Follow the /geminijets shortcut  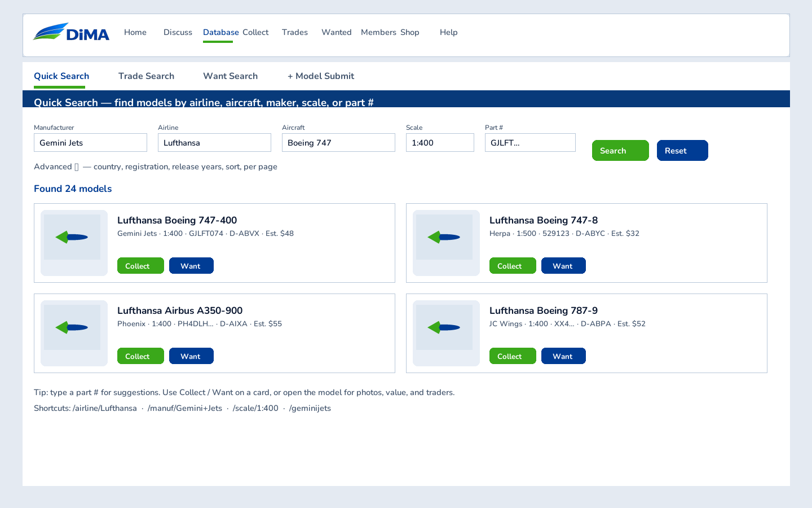click(310, 408)
